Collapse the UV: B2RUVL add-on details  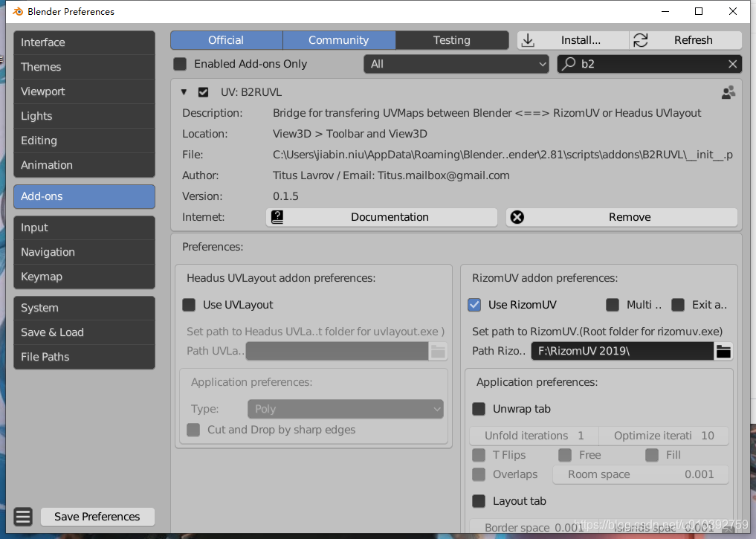click(184, 91)
